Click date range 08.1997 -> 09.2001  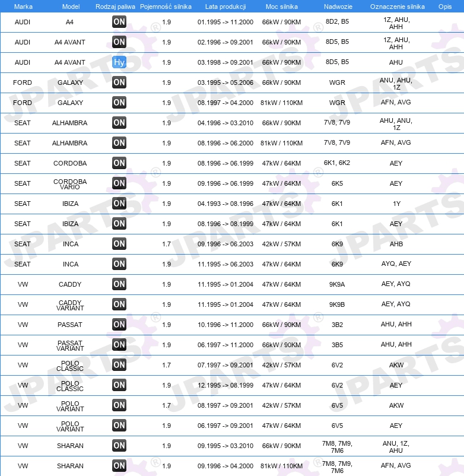(x=225, y=405)
